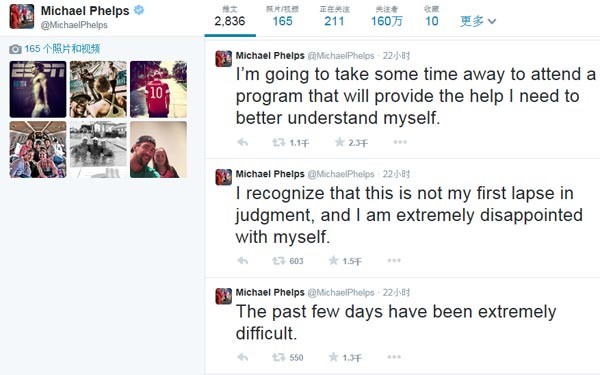This screenshot has width=600, height=375.
Task: Retweet the 'past few days' tweet
Action: tap(279, 357)
